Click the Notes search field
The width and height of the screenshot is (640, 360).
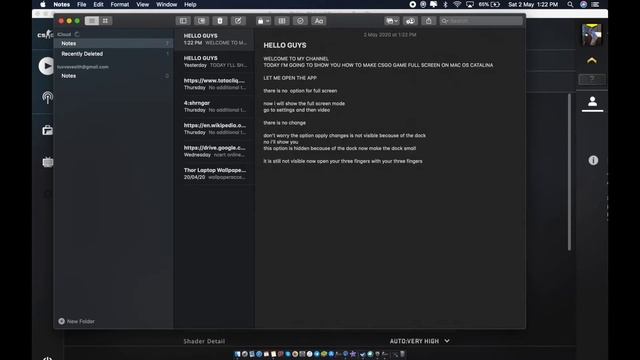[x=481, y=21]
